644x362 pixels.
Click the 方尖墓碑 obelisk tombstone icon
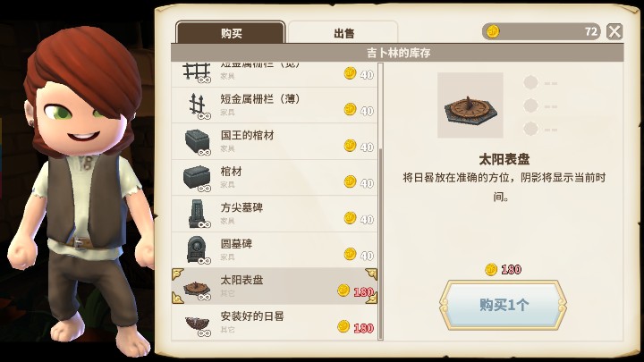tap(199, 214)
